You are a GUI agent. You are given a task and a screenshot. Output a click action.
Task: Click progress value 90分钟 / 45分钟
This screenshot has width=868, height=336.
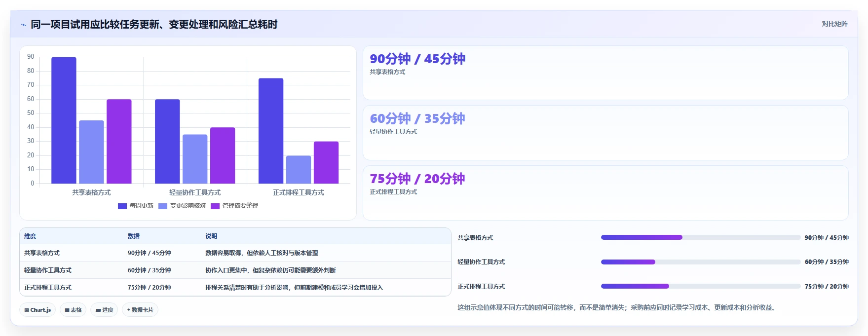point(827,238)
